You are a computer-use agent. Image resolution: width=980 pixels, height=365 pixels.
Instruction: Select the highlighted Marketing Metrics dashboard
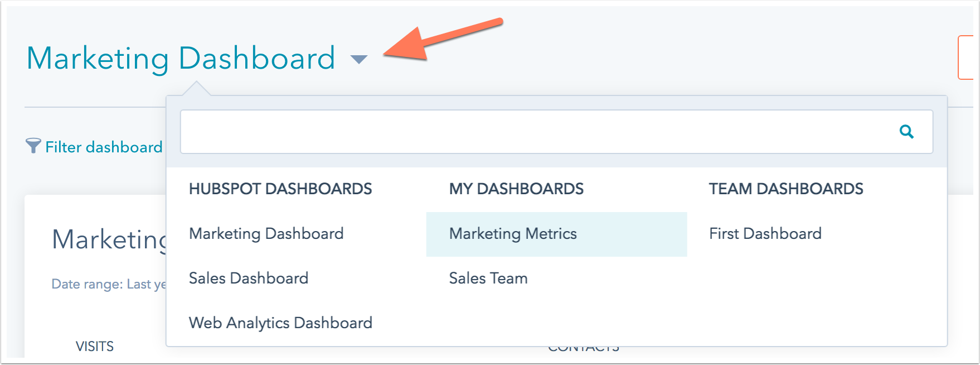pos(556,234)
